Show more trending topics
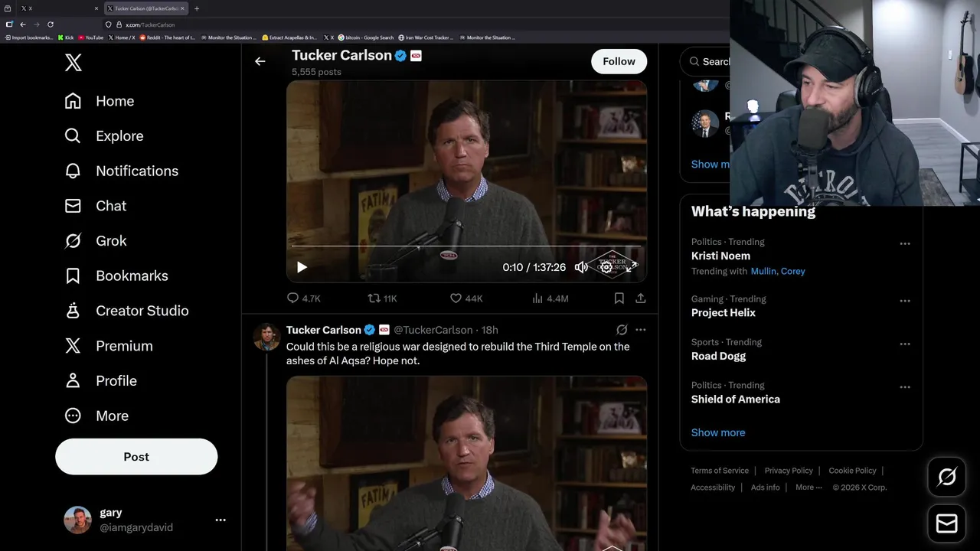 pyautogui.click(x=718, y=432)
